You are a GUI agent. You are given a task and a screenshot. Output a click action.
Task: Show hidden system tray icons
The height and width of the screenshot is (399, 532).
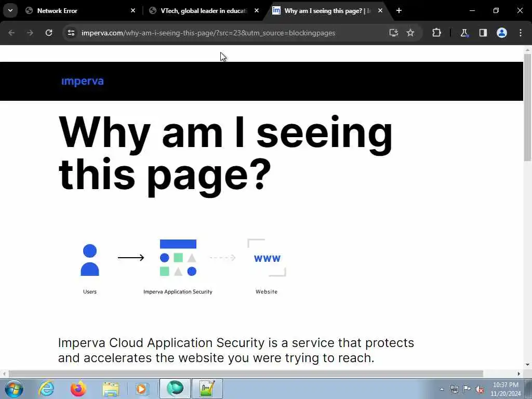442,390
